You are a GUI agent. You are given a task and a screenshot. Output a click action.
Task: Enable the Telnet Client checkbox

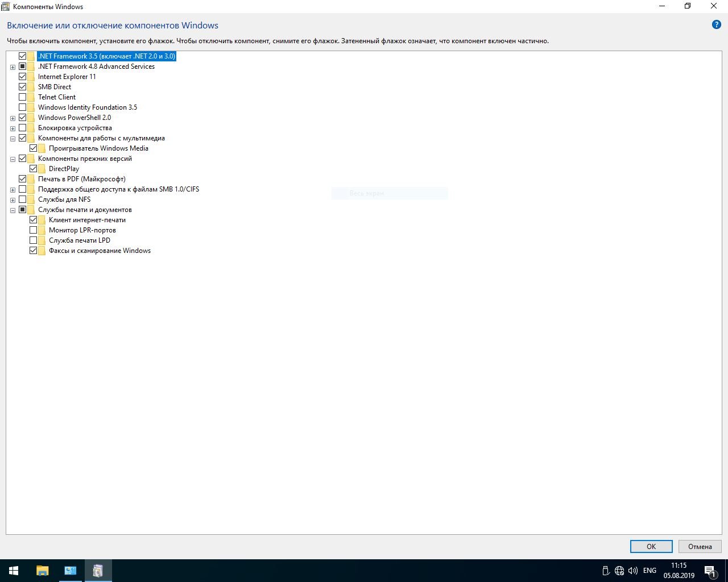pos(23,97)
